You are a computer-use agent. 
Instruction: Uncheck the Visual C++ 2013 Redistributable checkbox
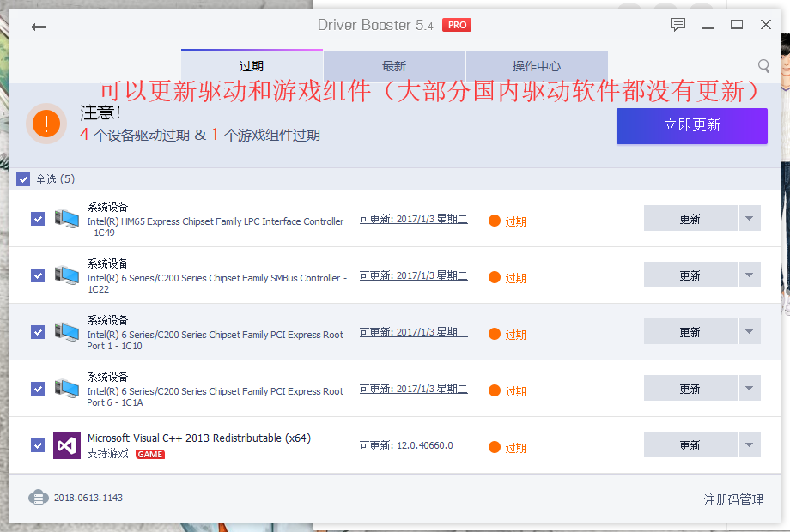pos(38,445)
